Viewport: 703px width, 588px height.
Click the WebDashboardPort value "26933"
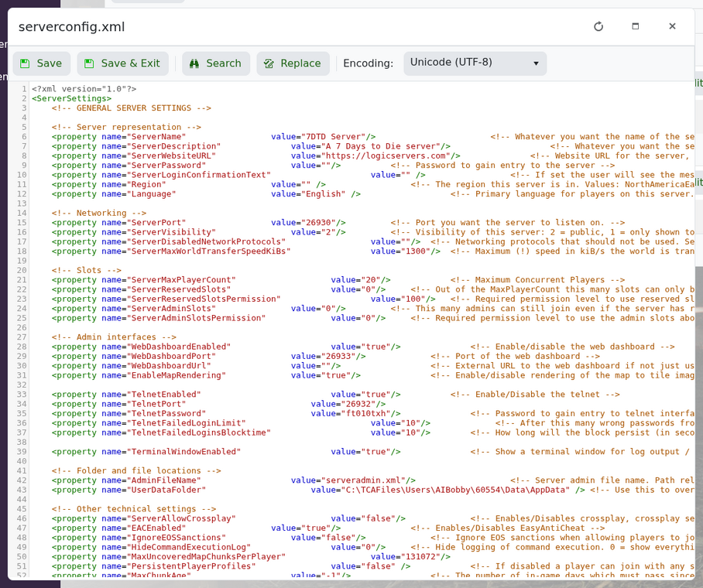tap(338, 357)
